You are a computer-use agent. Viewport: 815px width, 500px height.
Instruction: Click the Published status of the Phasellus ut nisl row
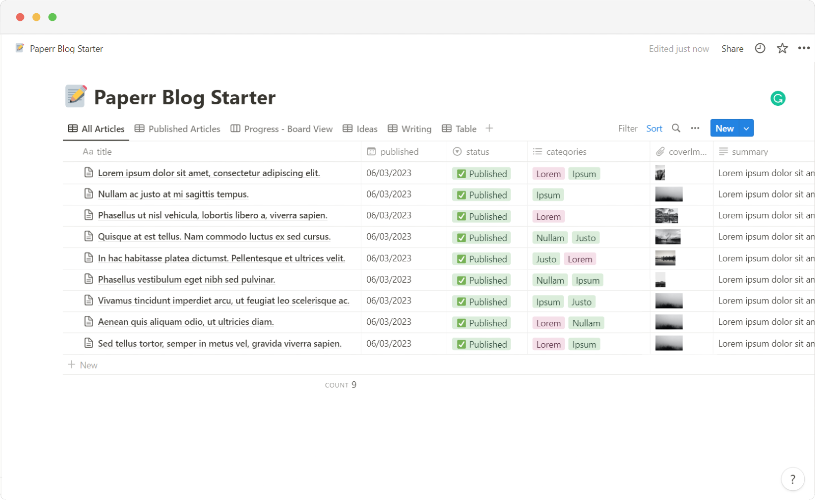(x=481, y=216)
